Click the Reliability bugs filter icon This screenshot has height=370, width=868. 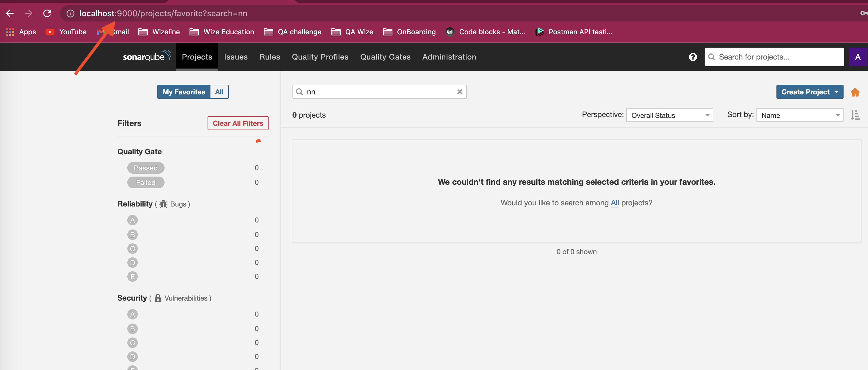coord(163,204)
